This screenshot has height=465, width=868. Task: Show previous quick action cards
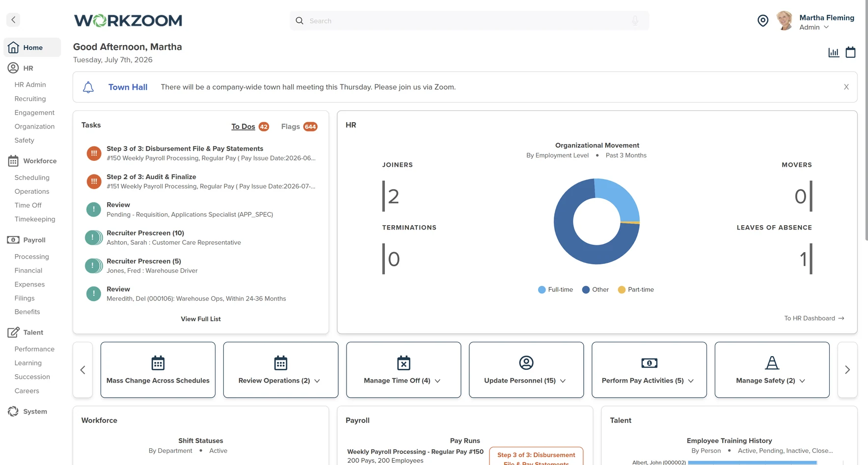tap(82, 370)
